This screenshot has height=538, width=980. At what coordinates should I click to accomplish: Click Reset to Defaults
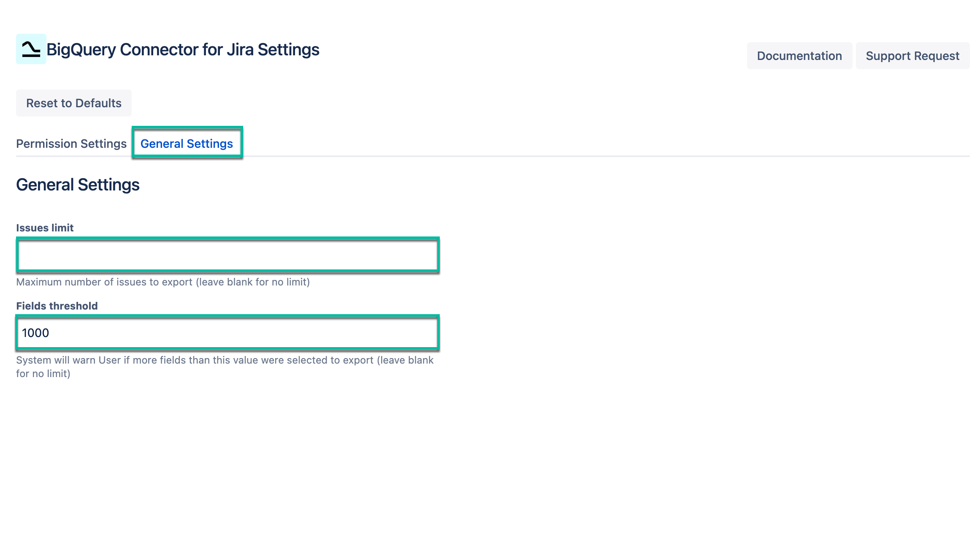point(73,103)
